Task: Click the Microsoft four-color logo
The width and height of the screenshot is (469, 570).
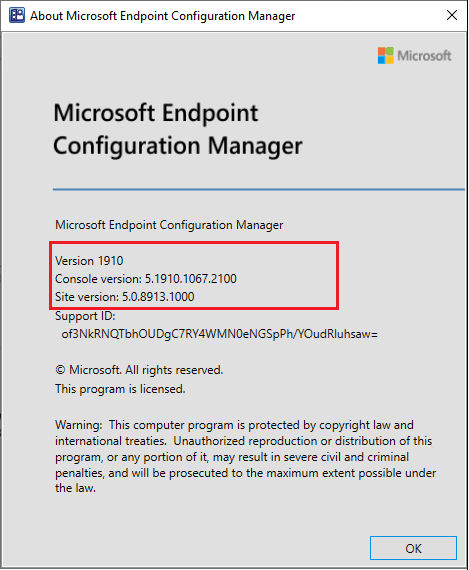Action: [385, 56]
